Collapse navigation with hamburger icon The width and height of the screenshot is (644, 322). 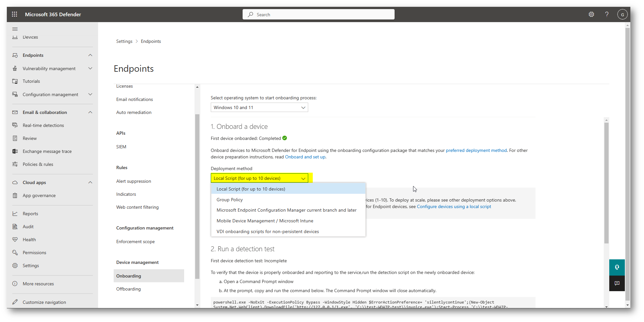15,29
